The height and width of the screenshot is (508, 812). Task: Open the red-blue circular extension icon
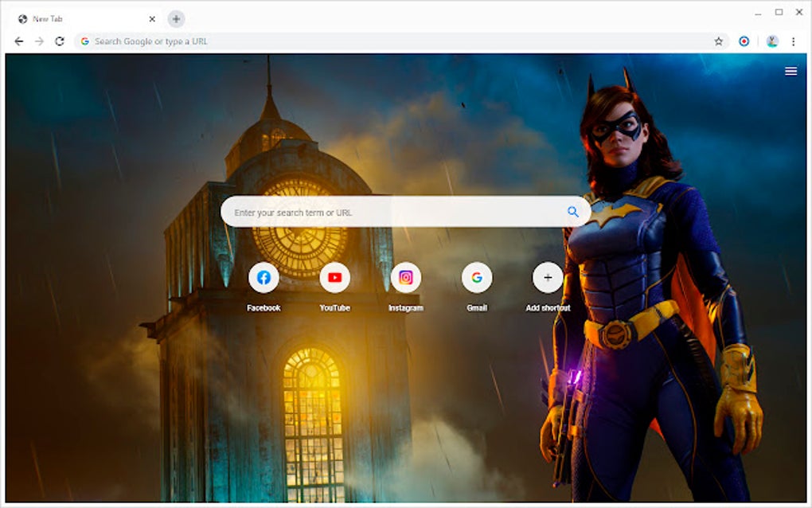tap(744, 41)
